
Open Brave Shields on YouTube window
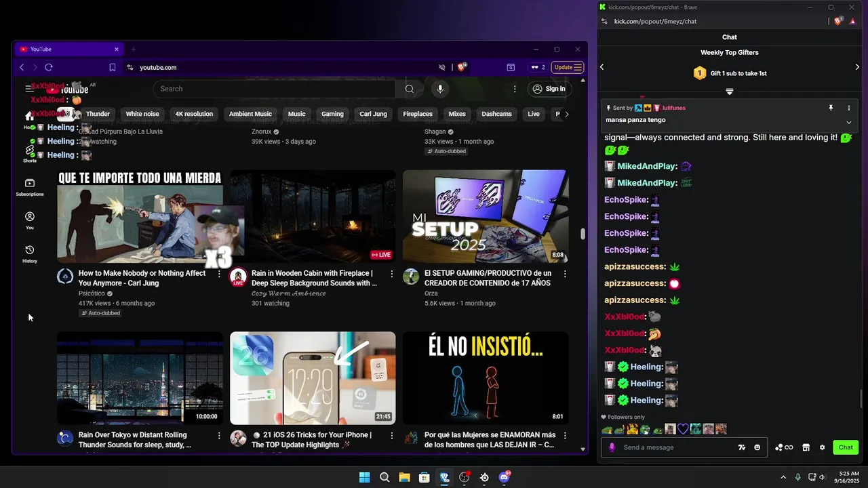(x=462, y=67)
